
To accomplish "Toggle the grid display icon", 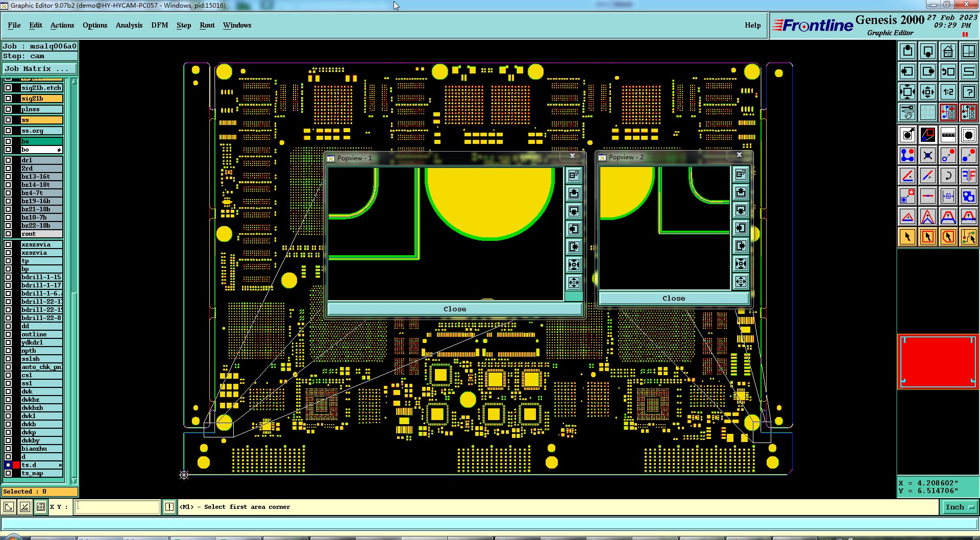I will 928,112.
